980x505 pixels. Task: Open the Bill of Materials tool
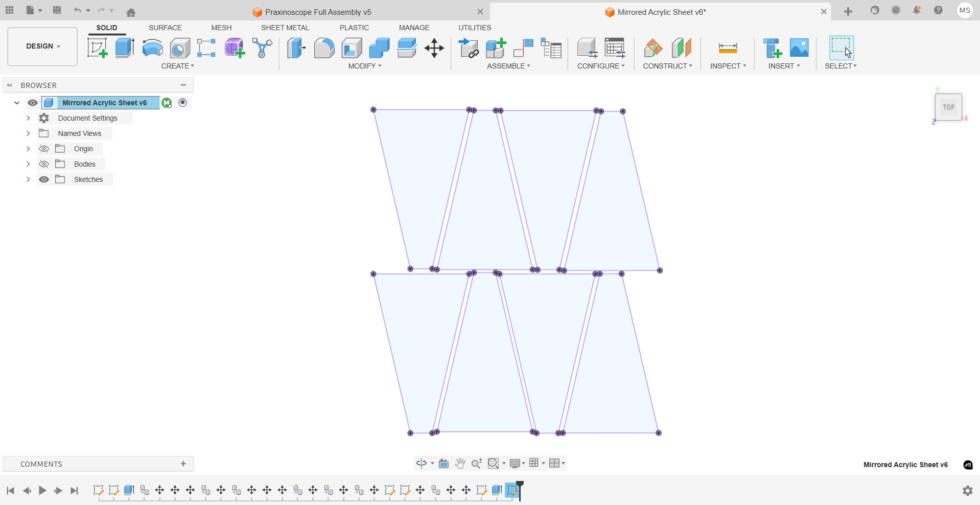(x=551, y=48)
